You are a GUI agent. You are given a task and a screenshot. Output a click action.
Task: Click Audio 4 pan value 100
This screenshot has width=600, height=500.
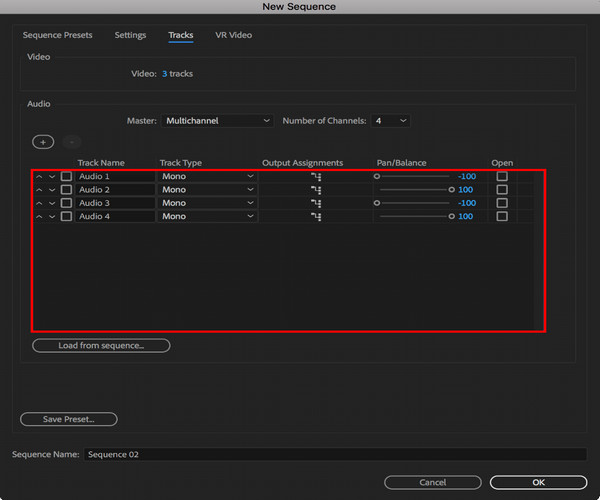point(466,217)
